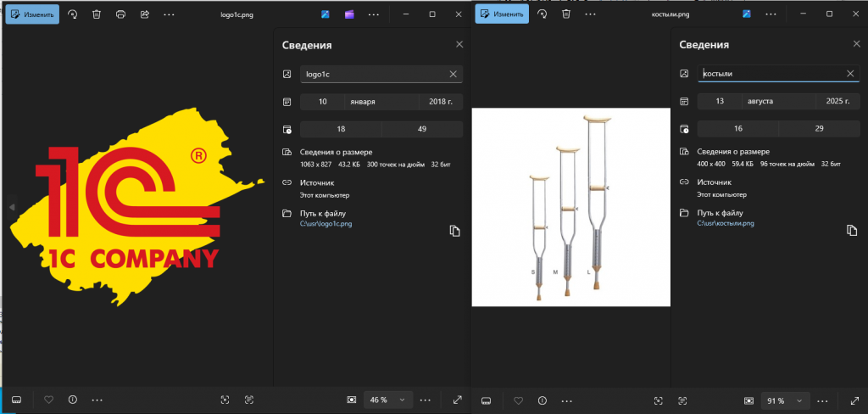
Task: Edit file name field containing костыли
Action: 778,73
